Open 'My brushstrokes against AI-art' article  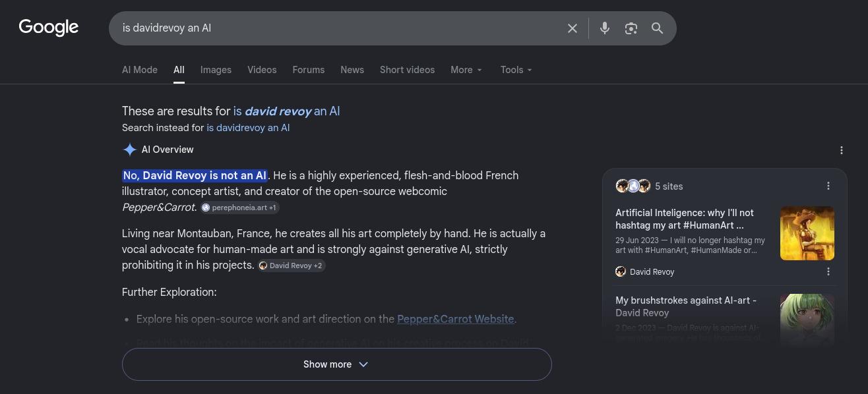686,306
